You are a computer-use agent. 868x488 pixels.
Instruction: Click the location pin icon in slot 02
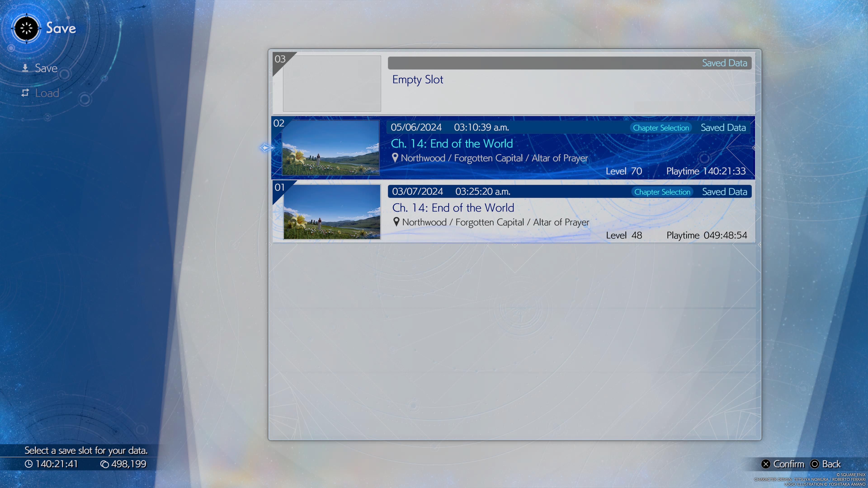[395, 158]
